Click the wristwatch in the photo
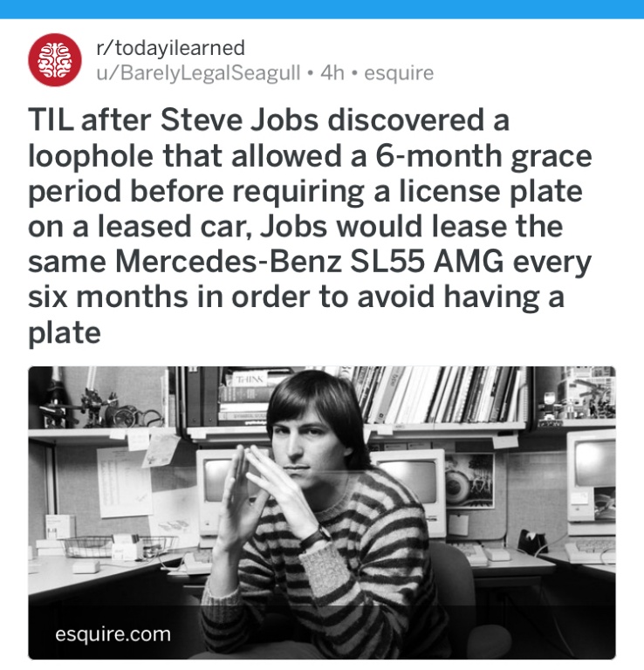 click(x=316, y=537)
